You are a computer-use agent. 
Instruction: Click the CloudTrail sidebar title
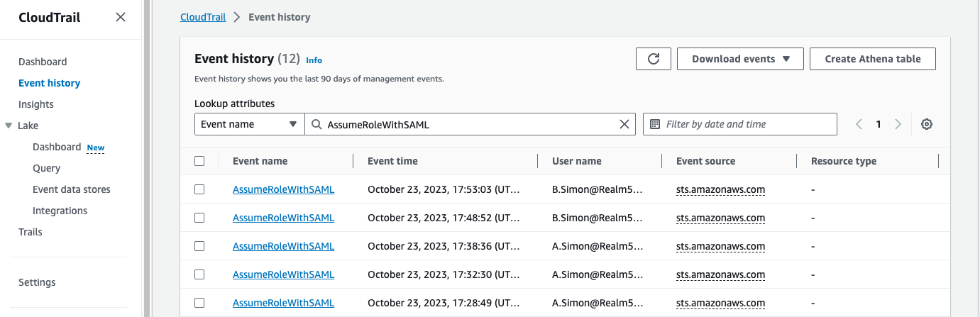point(50,17)
